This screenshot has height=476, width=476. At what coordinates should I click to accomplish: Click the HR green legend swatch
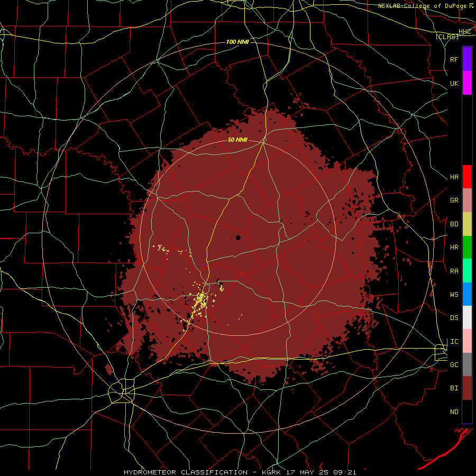(467, 248)
